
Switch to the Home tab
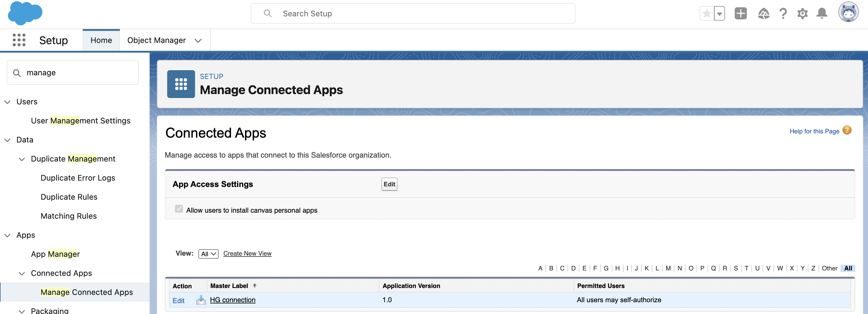(x=101, y=41)
